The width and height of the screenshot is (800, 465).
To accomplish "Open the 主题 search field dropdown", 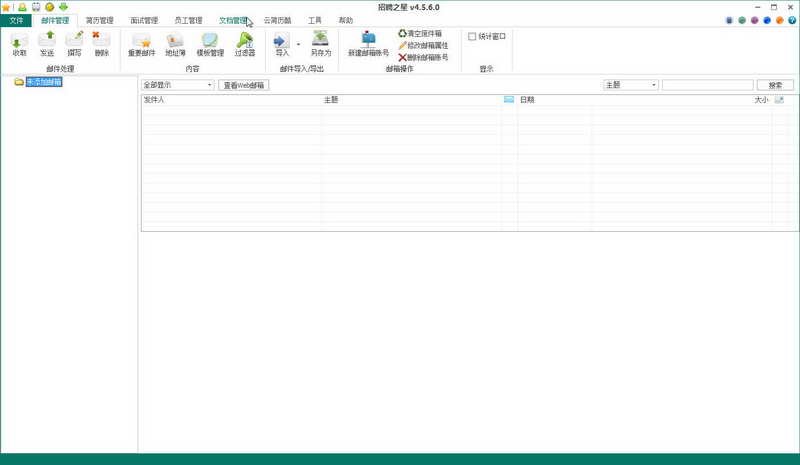I will coord(631,85).
